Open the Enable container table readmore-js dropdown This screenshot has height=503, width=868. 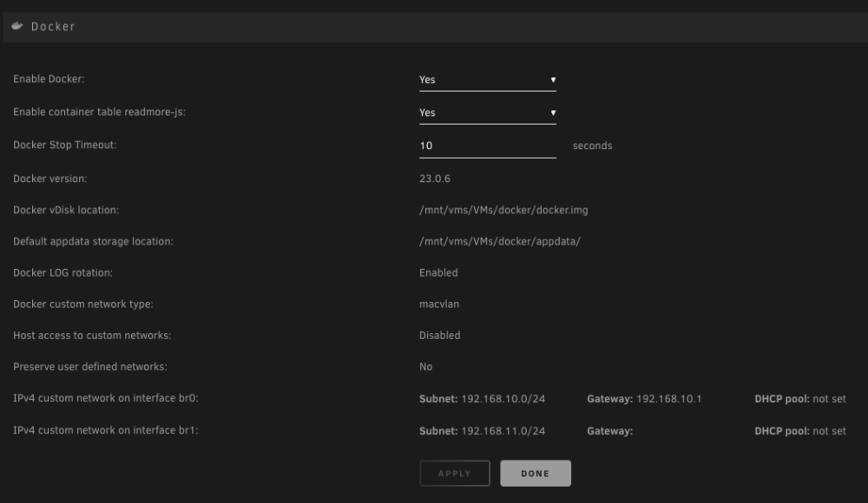487,113
